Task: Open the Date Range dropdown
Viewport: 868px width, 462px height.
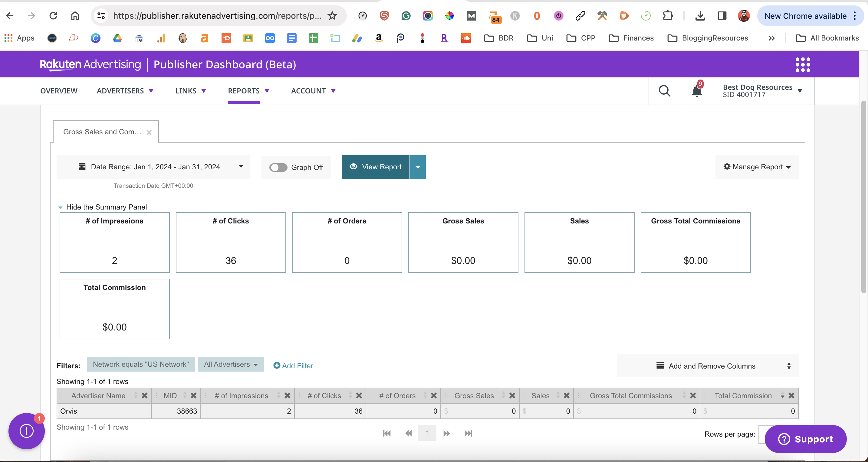Action: pyautogui.click(x=153, y=167)
